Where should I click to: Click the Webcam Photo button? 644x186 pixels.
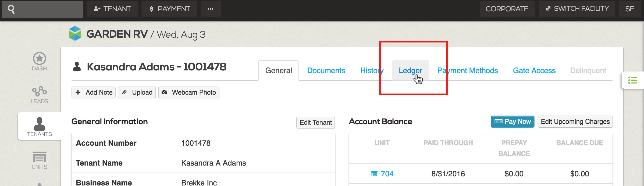pos(189,92)
